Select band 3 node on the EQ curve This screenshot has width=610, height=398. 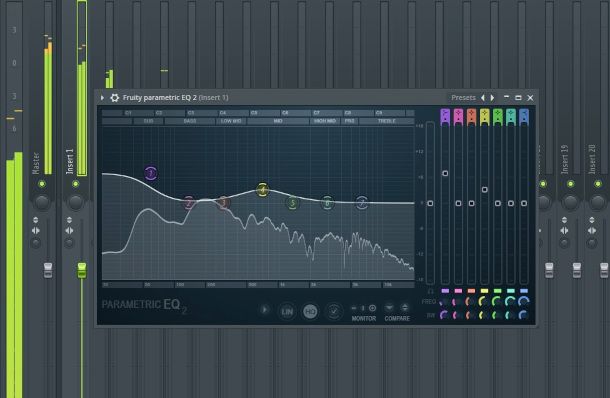223,203
